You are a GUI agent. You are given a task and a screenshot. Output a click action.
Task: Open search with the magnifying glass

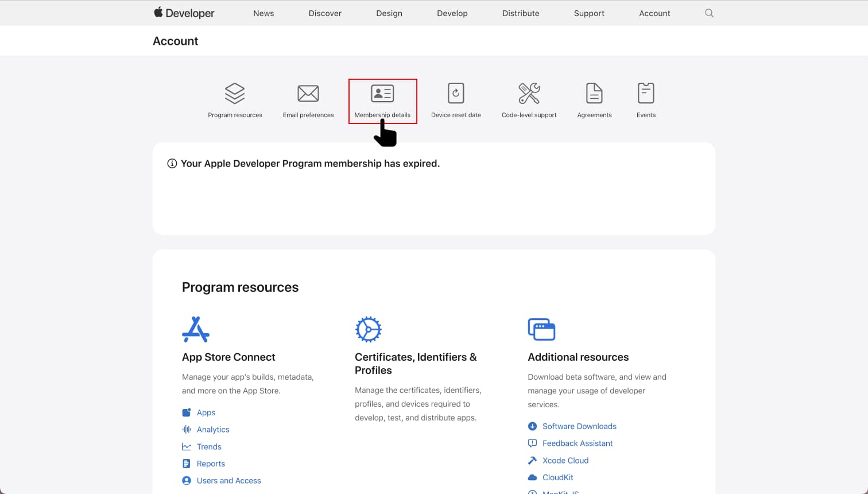[x=709, y=13]
